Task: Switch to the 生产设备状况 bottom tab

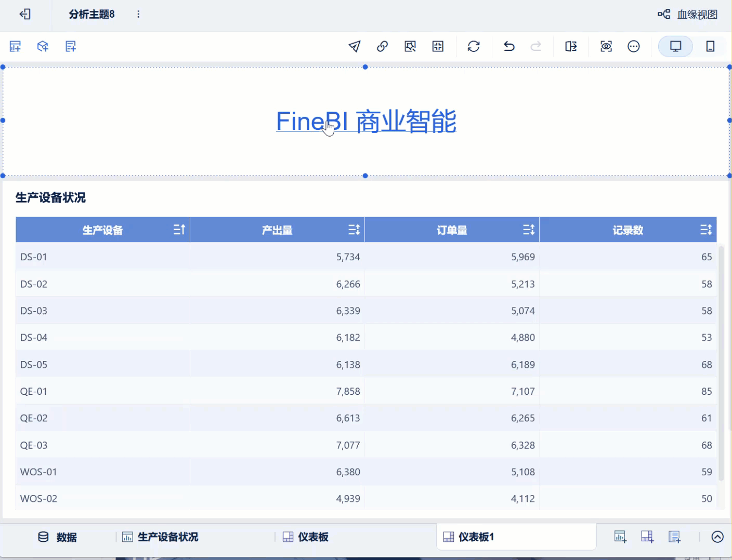Action: (x=160, y=537)
